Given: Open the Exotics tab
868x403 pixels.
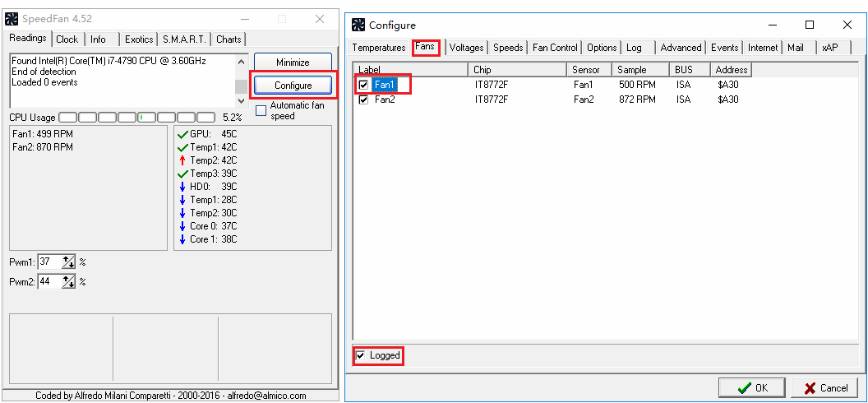Looking at the screenshot, I should (139, 39).
